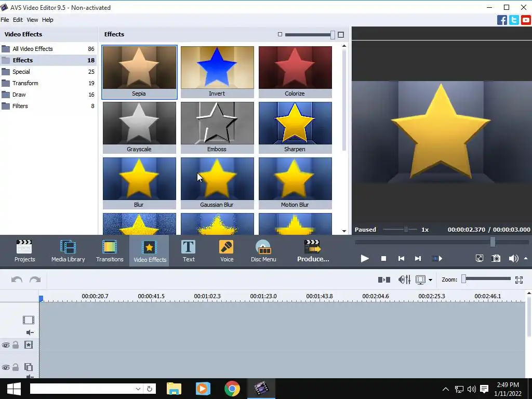Play the preview video
Viewport: 532px width, 399px height.
[364, 259]
